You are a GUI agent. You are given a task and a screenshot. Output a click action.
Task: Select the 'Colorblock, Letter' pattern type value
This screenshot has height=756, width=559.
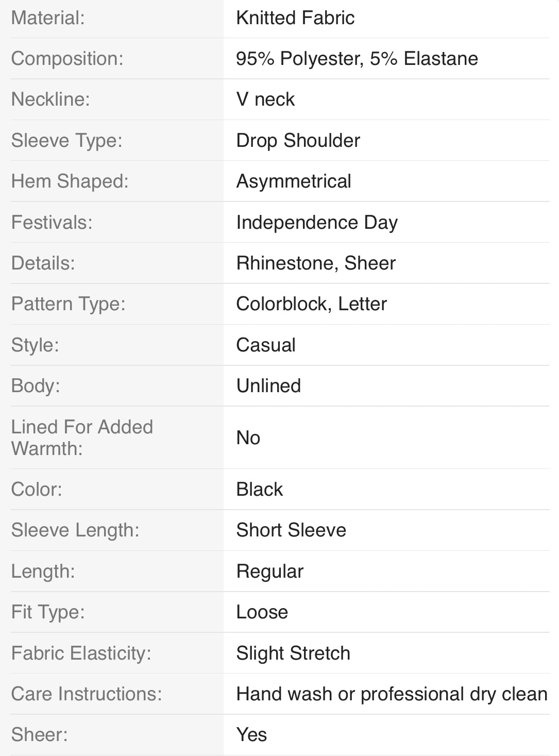click(311, 304)
